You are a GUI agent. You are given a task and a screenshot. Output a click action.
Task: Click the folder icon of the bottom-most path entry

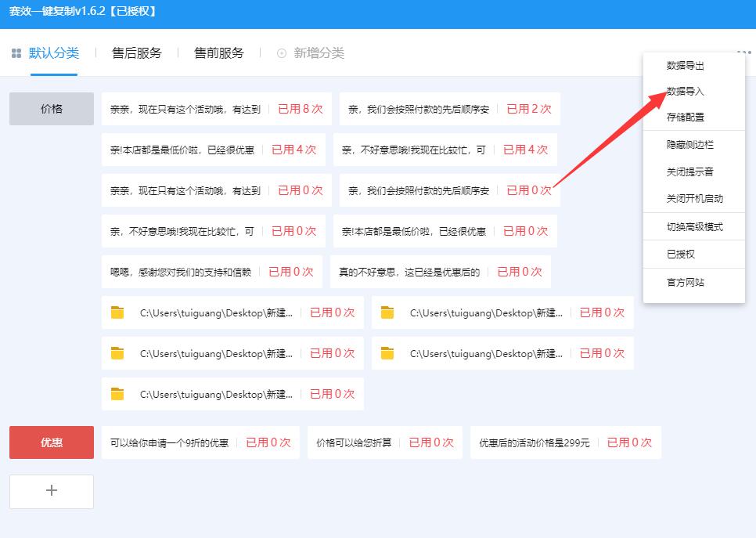[117, 394]
